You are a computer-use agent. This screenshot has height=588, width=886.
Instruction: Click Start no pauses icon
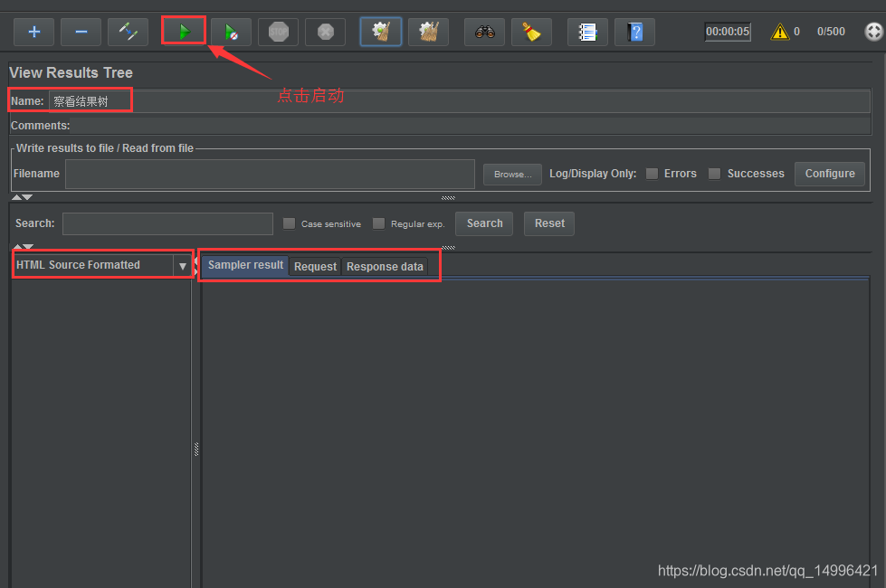(231, 32)
